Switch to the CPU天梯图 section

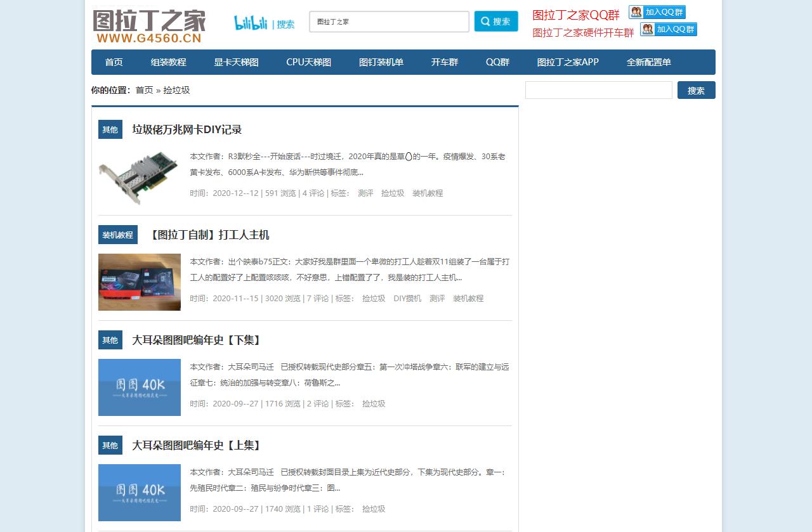[308, 62]
